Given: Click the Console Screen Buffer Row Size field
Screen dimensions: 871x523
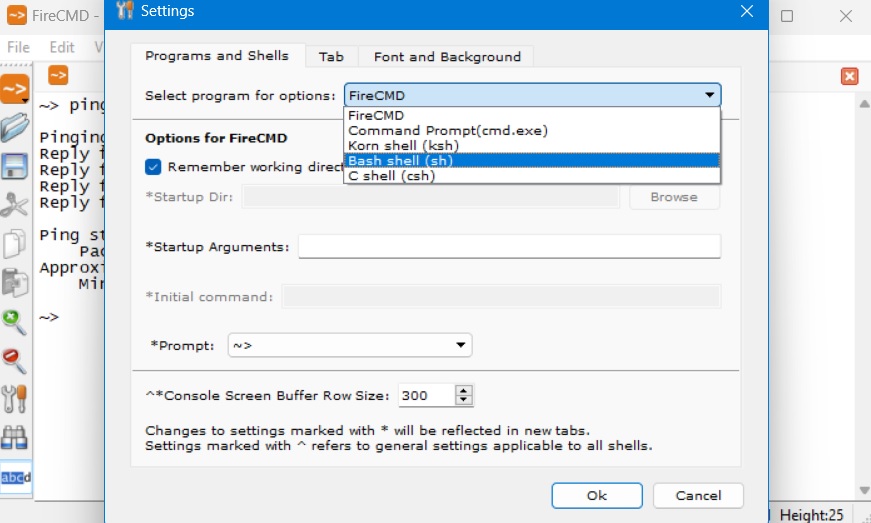Looking at the screenshot, I should [427, 395].
